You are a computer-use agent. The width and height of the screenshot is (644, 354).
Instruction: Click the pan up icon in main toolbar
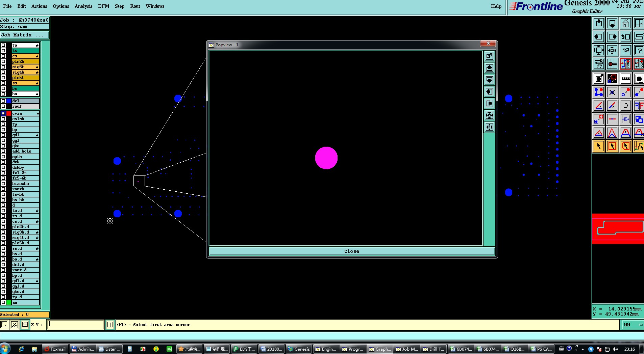(x=599, y=23)
